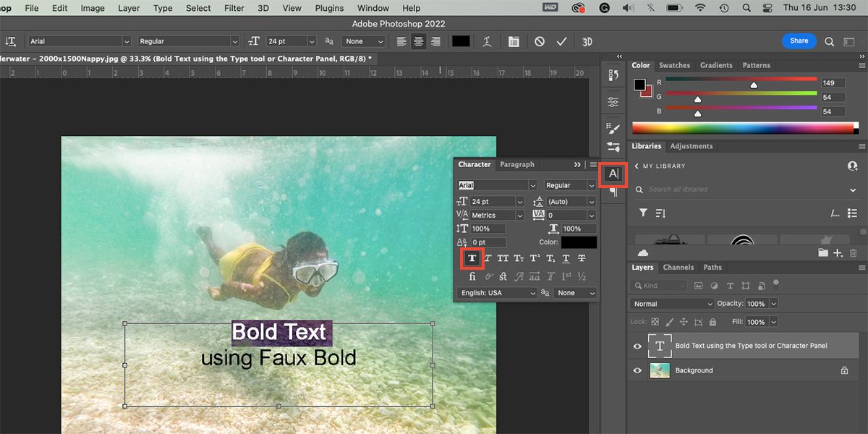
Task: Hide the Background layer with its eye icon
Action: click(x=637, y=370)
